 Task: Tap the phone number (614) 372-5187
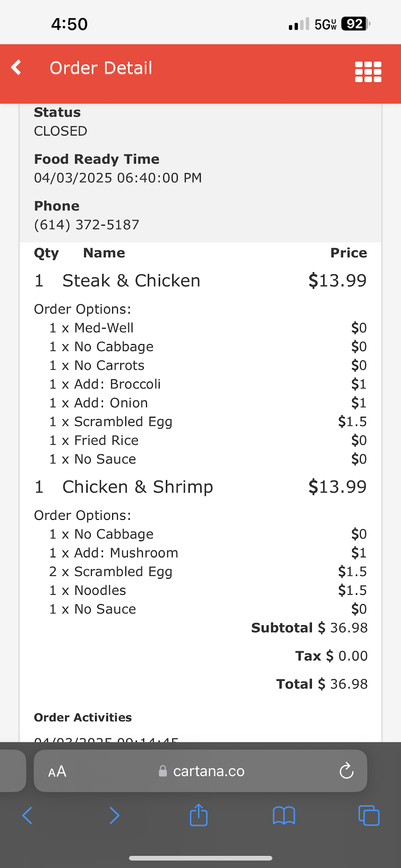tap(87, 225)
